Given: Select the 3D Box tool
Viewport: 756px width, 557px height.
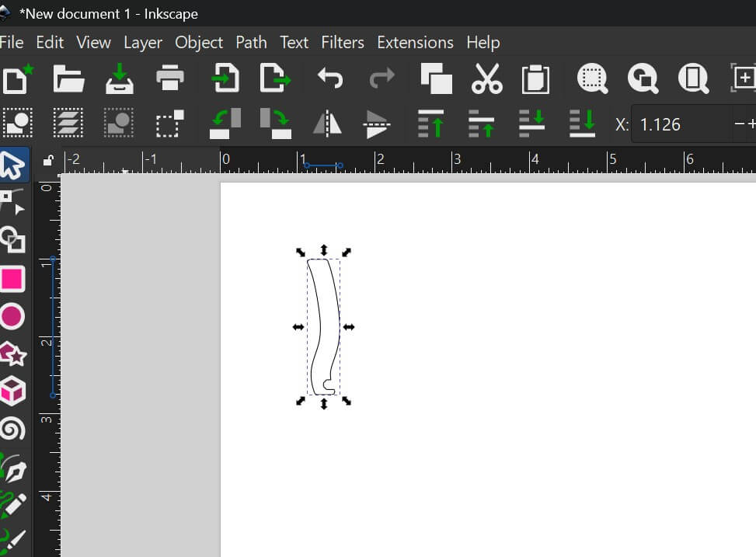Looking at the screenshot, I should [x=12, y=391].
